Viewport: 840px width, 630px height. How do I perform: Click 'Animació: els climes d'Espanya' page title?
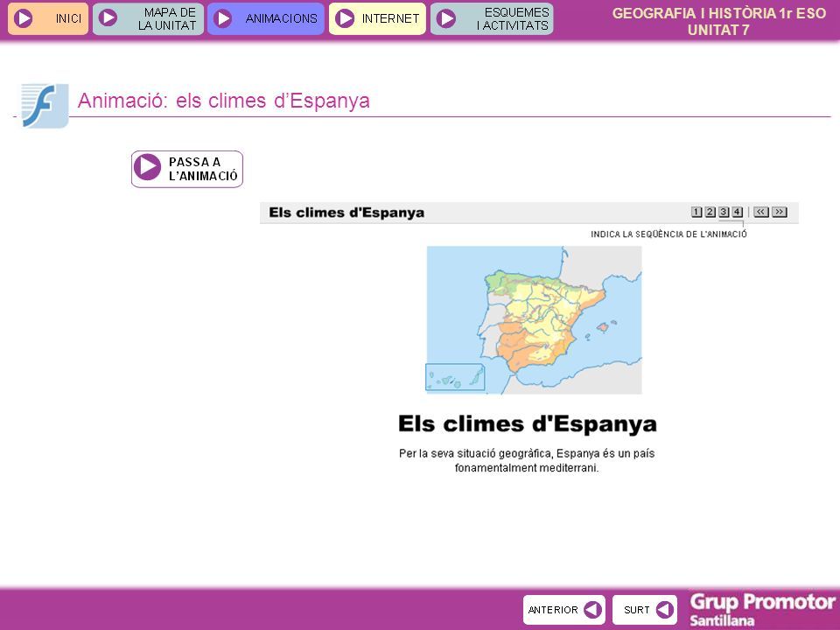coord(224,101)
